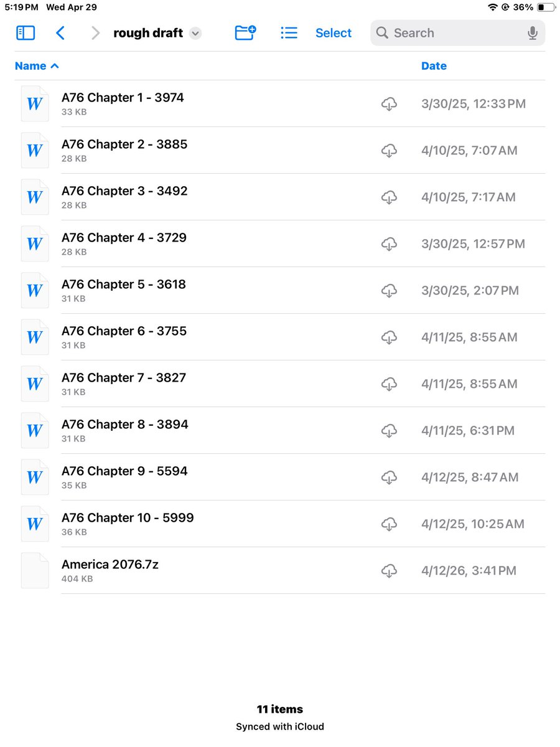Tap the date 4/10/25, 7:07 AM
The image size is (560, 747).
469,151
